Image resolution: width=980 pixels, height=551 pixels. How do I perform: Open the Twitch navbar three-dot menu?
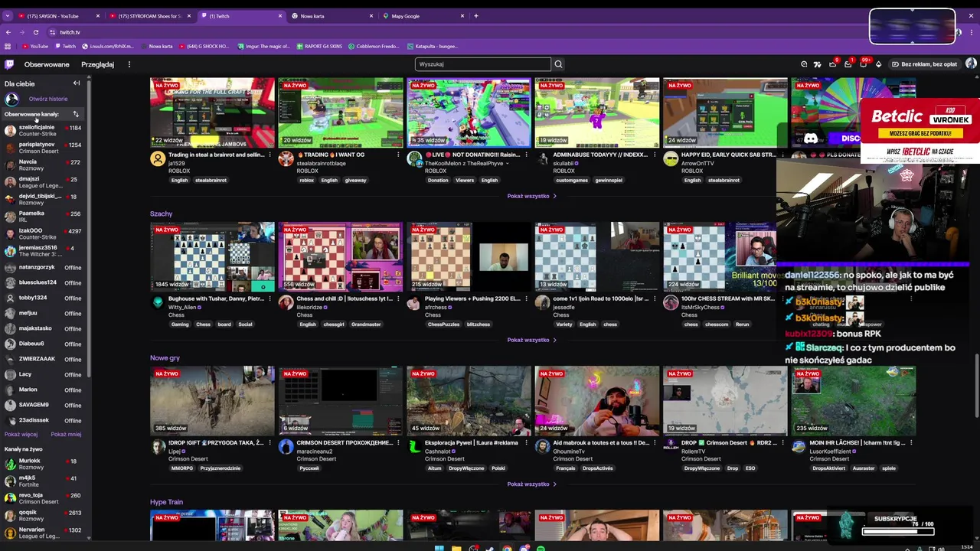129,64
